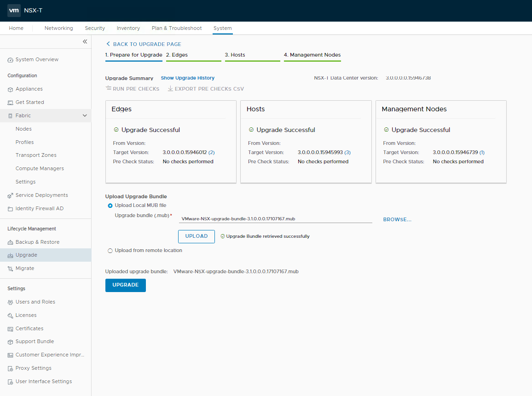532x396 pixels.
Task: Click the System Overview gauge icon
Action: 10,60
